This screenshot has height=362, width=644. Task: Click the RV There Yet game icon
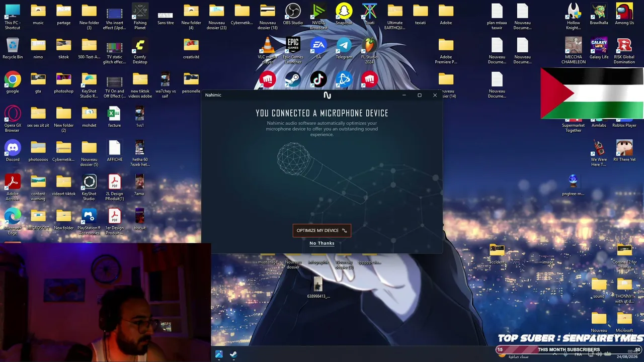624,151
